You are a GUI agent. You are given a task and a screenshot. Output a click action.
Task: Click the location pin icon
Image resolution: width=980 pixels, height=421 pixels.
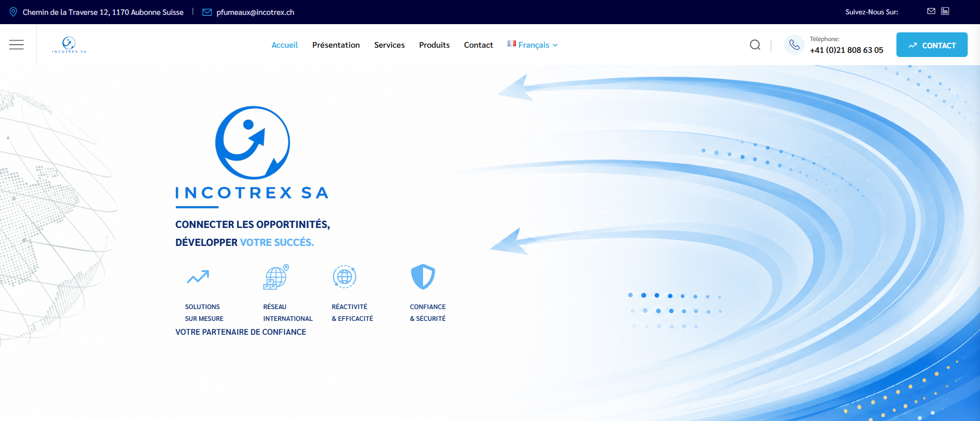click(13, 12)
